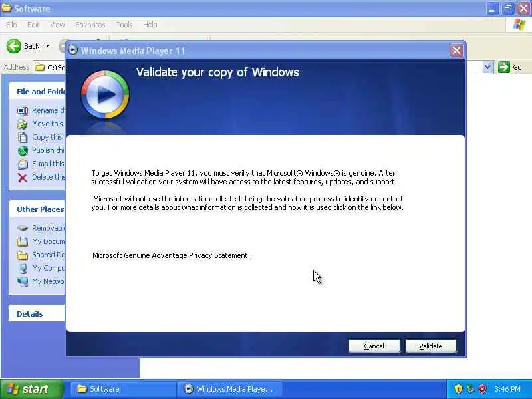Expand the Back button history dropdown
Screen dimensions: 532x399
(47, 45)
